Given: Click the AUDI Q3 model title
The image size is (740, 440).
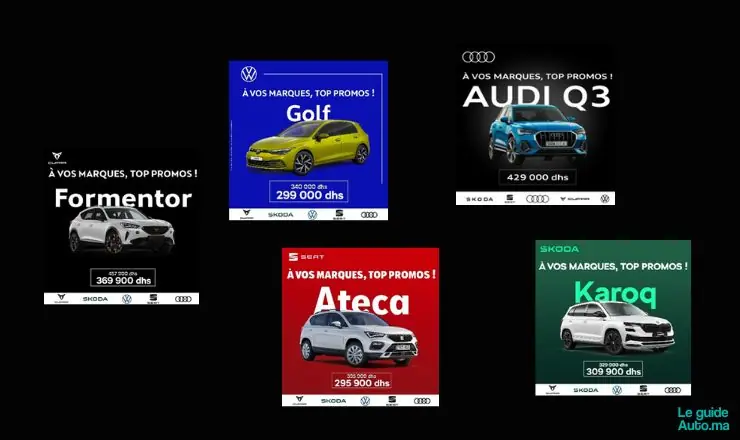Looking at the screenshot, I should point(537,97).
